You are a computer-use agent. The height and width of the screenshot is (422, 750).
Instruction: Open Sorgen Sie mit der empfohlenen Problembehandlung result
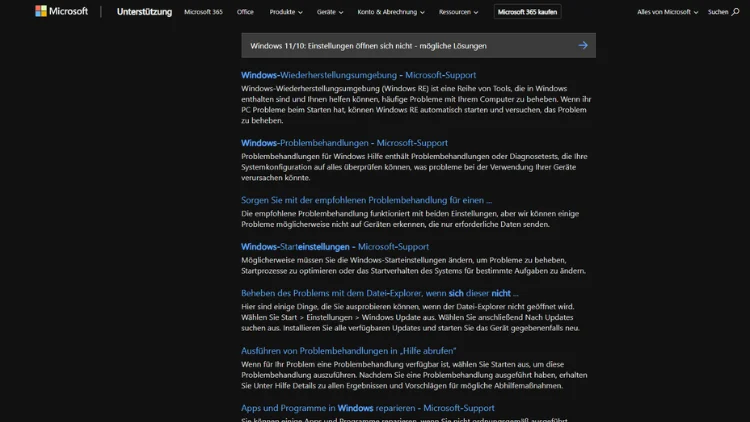(366, 200)
